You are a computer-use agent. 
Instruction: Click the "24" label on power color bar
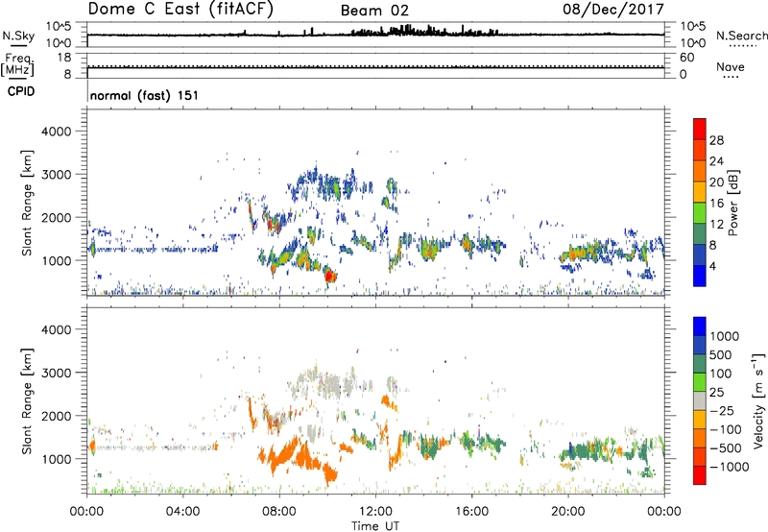pyautogui.click(x=716, y=161)
